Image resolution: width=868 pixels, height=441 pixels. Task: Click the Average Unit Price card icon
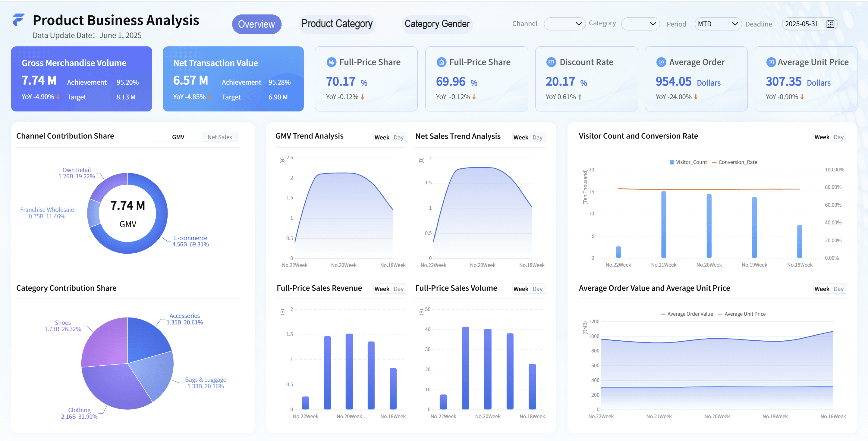click(771, 62)
